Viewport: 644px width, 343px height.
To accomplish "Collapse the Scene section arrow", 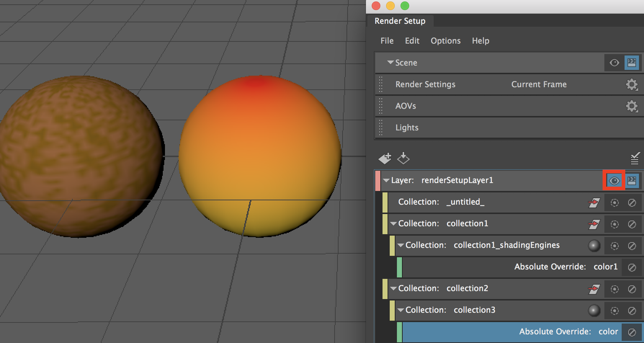I will [x=390, y=62].
